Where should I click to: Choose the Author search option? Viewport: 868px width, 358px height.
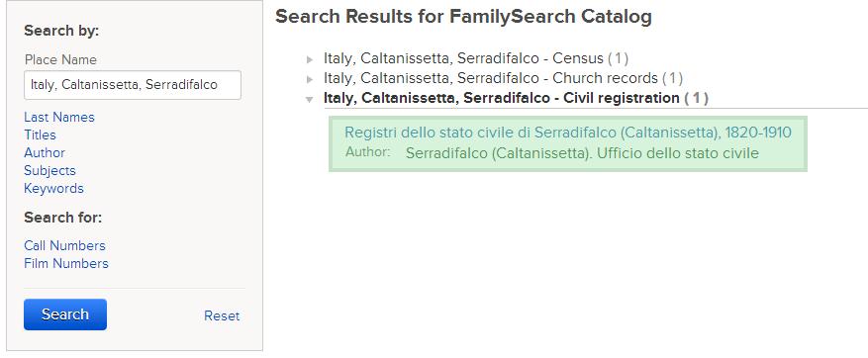(x=45, y=152)
